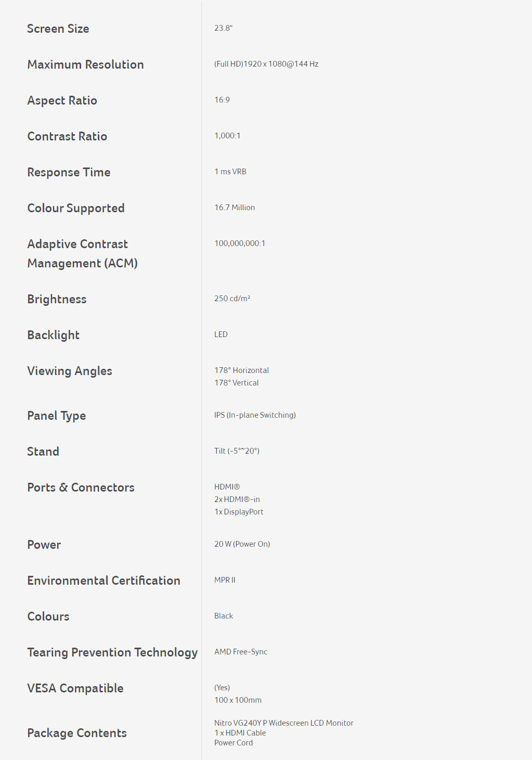This screenshot has width=532, height=760.
Task: Click the Colour Supported heading
Action: point(76,208)
